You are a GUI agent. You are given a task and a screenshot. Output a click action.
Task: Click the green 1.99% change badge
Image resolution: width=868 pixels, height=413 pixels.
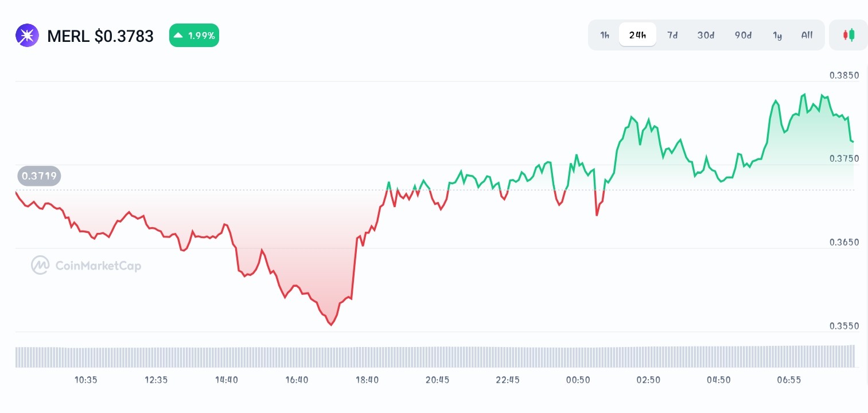point(194,36)
